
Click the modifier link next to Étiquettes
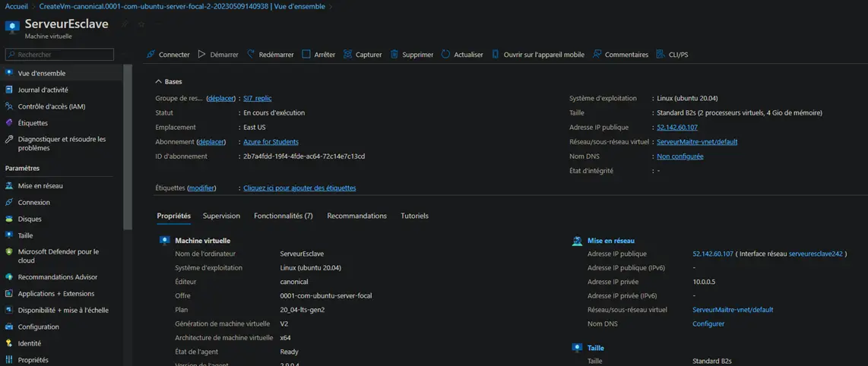[201, 188]
